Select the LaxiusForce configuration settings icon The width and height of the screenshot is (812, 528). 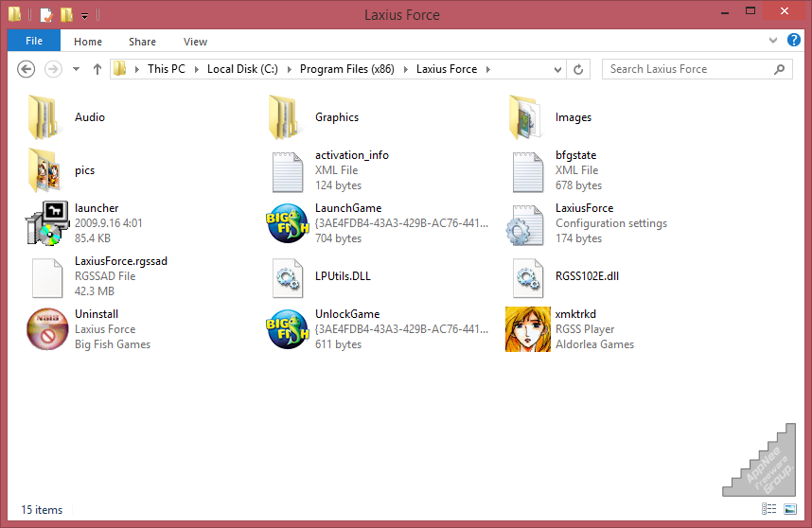pos(525,225)
